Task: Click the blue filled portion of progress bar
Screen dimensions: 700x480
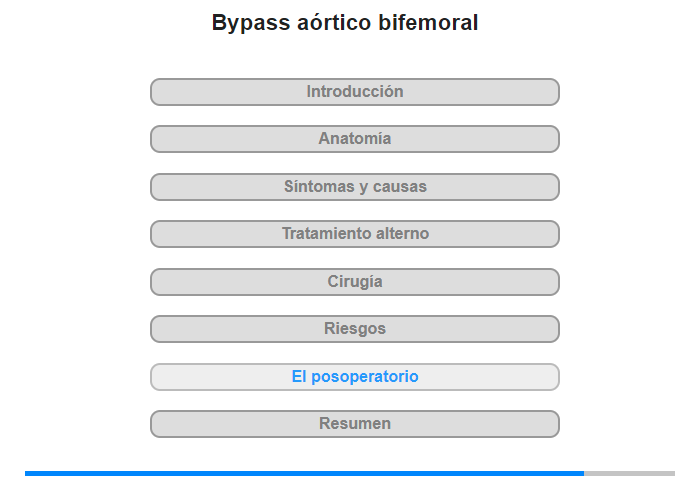Action: [304, 473]
